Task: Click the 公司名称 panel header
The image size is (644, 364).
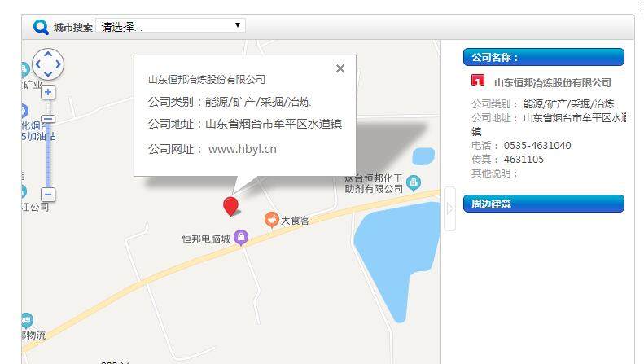Action: click(543, 57)
